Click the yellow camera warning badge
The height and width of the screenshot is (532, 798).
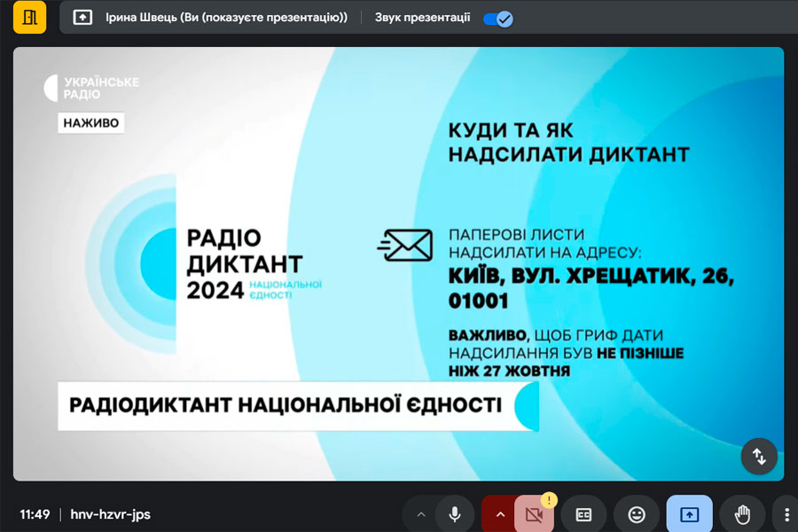coord(549,499)
